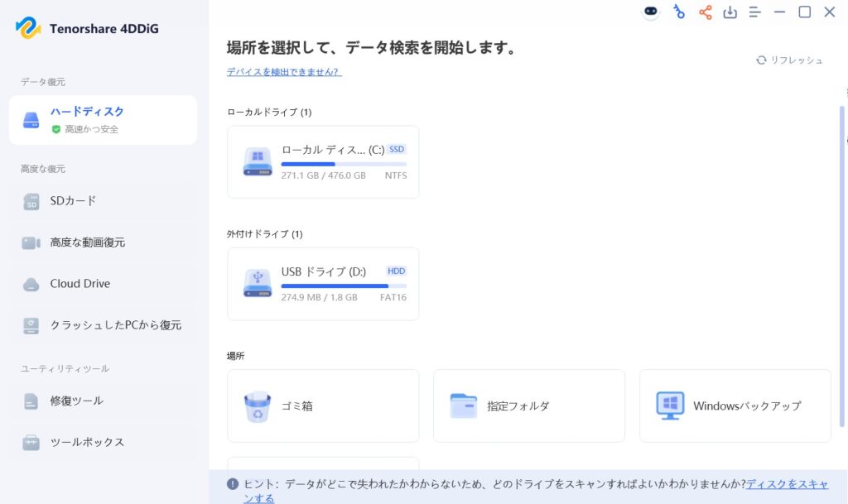Click the NTFS file system label
Screen dimensions: 848x504
[396, 175]
